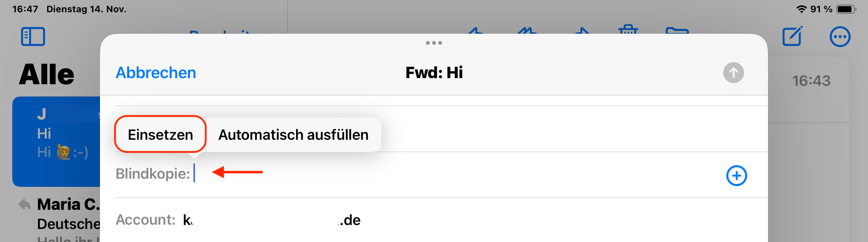The width and height of the screenshot is (868, 242).
Task: Tap the Fwd: Hi sheet title
Action: [x=434, y=73]
